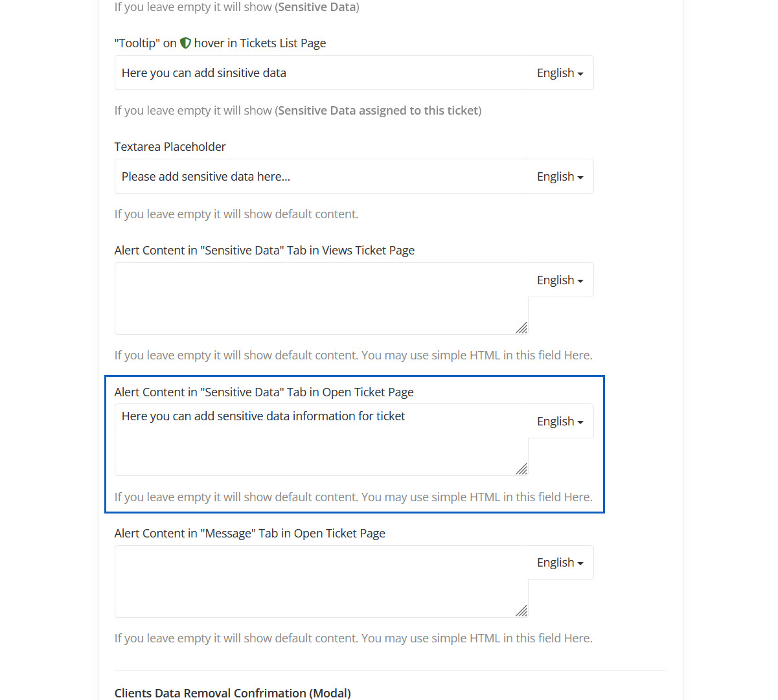Focus the Textarea Placeholder input field
The width and height of the screenshot is (778, 700).
pyautogui.click(x=322, y=177)
